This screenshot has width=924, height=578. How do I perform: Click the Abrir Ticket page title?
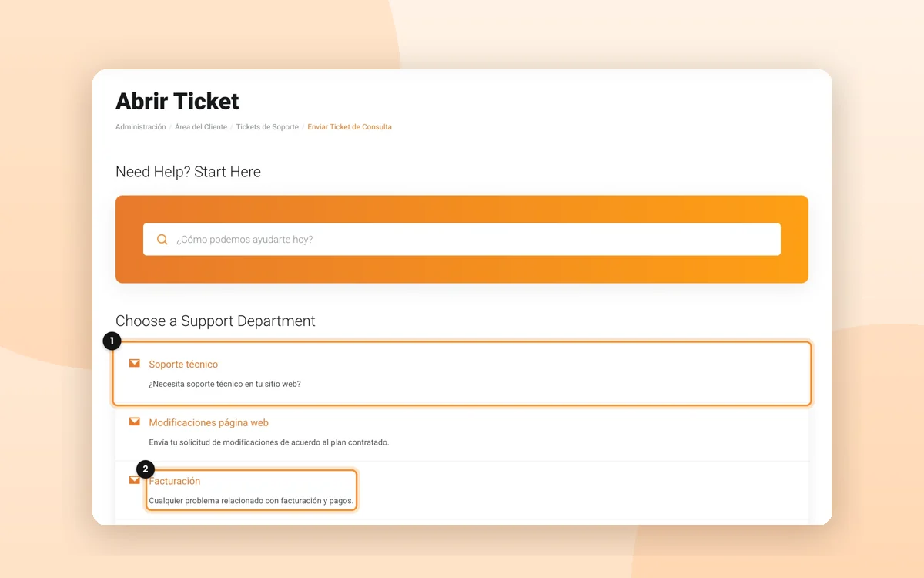[x=177, y=101]
